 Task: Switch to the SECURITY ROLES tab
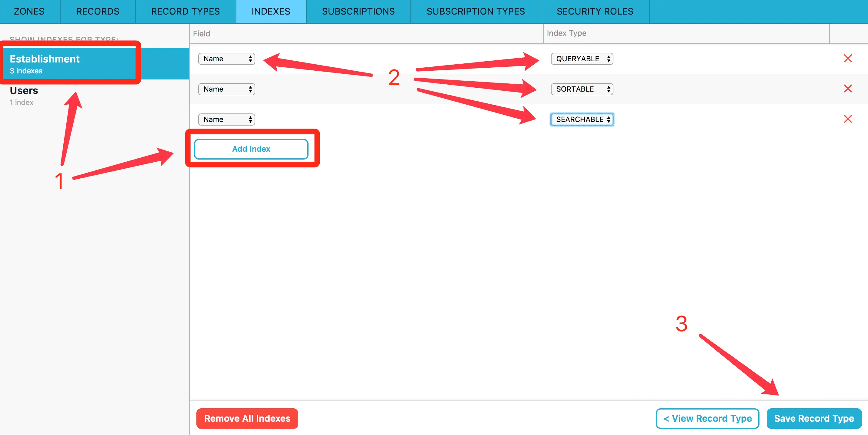coord(595,12)
